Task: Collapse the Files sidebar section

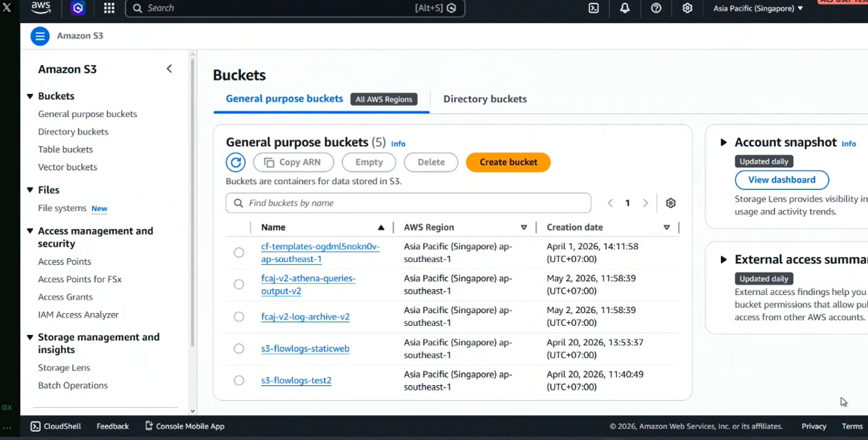Action: point(30,190)
